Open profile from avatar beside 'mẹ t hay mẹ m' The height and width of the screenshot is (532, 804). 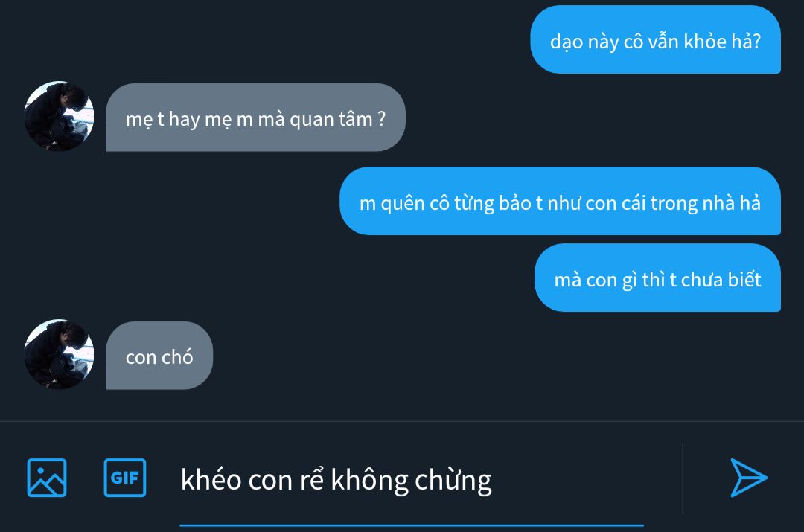pos(59,116)
